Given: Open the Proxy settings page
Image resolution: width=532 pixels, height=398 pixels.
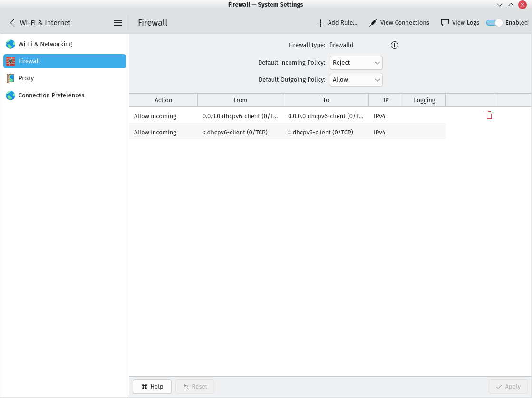Looking at the screenshot, I should tap(65, 78).
